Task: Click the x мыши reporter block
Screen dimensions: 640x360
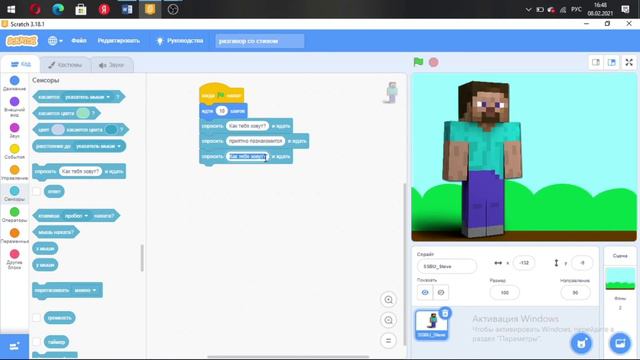Action: (x=45, y=248)
